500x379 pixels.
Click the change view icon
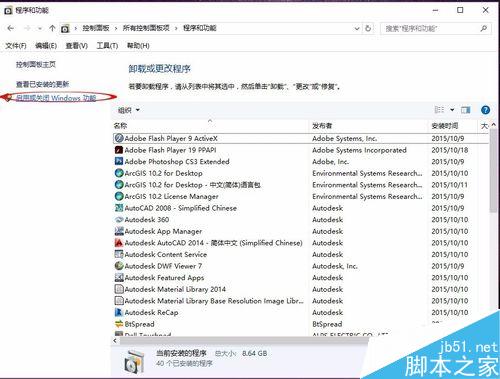[x=439, y=110]
